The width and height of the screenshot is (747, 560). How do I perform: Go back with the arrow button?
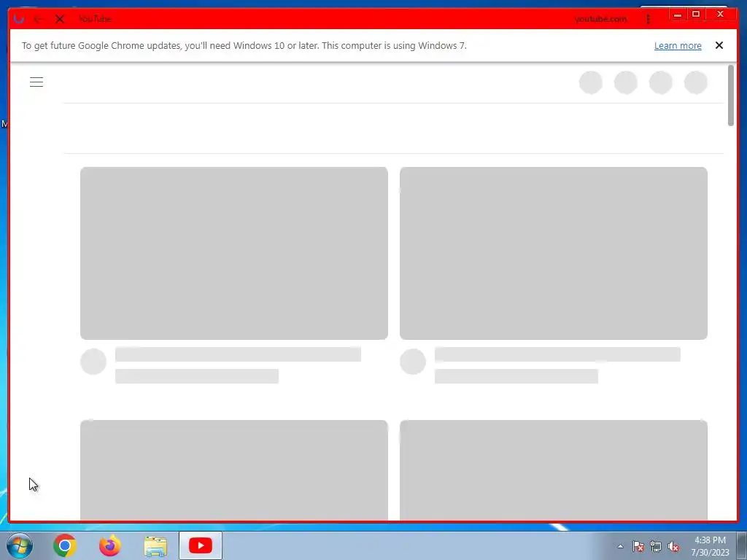(38, 19)
